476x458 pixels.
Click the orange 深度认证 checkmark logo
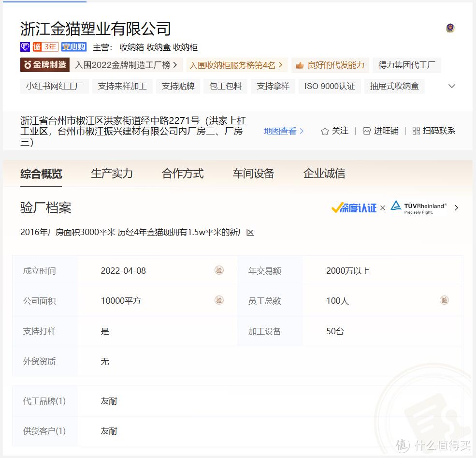[353, 207]
